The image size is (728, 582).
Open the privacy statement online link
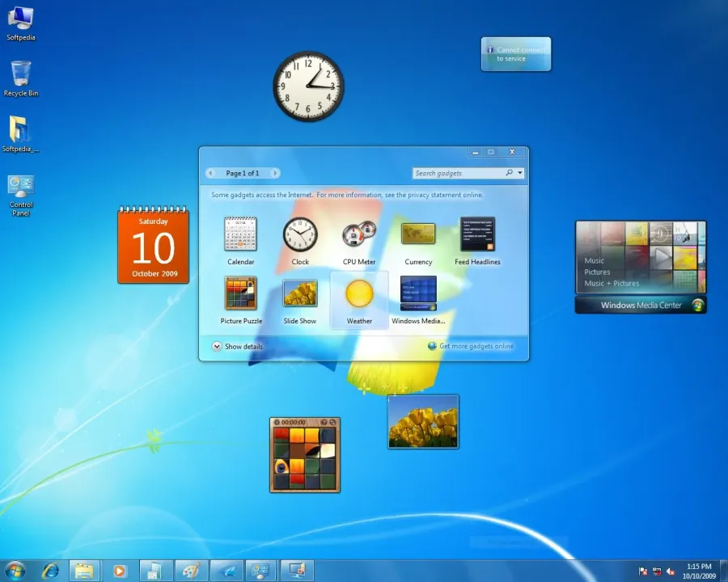click(400, 195)
